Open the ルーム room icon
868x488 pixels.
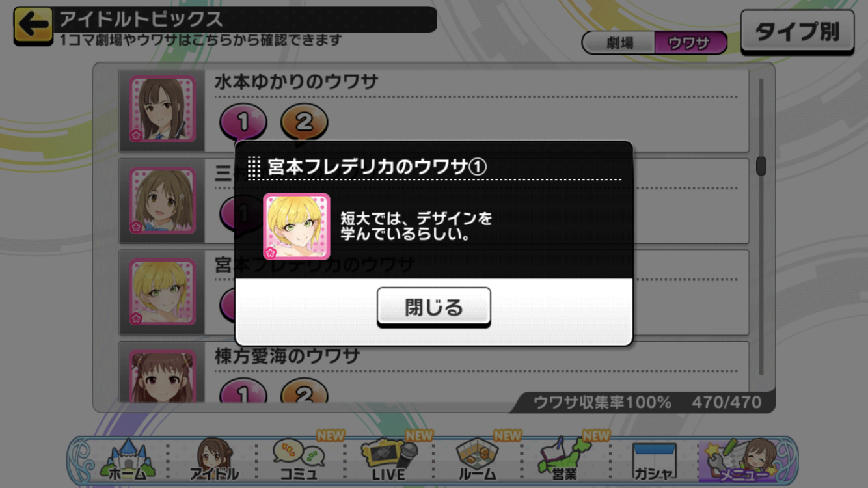point(477,459)
